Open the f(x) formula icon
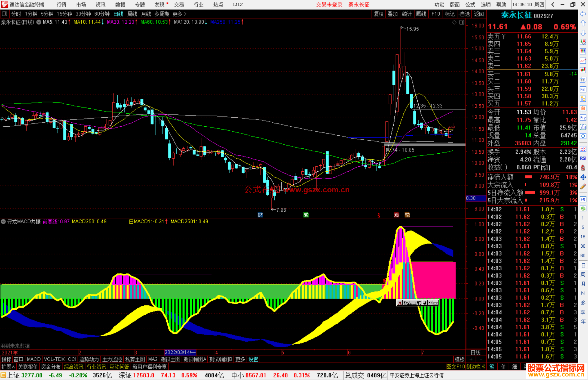Viewport: 588px width, 380px height. [583, 127]
